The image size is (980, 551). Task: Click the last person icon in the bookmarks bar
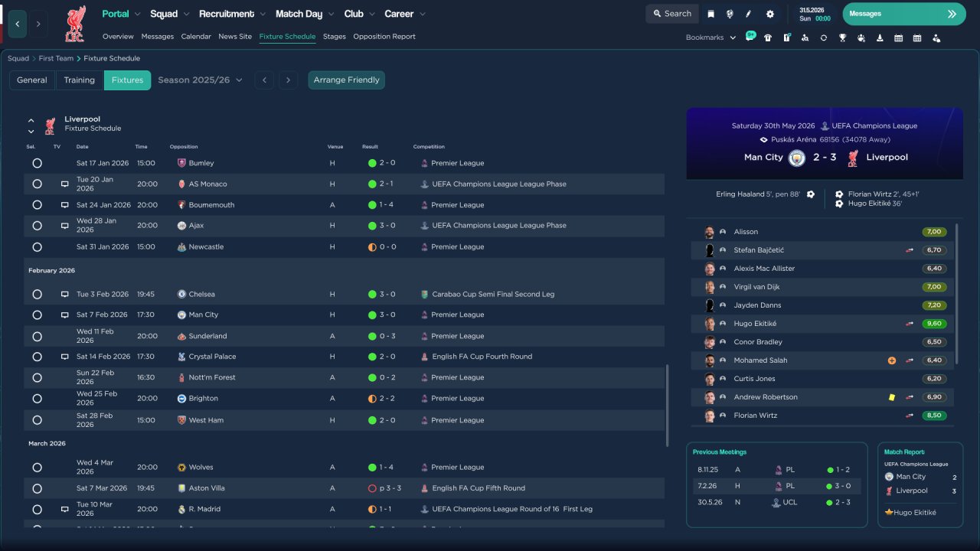point(936,37)
